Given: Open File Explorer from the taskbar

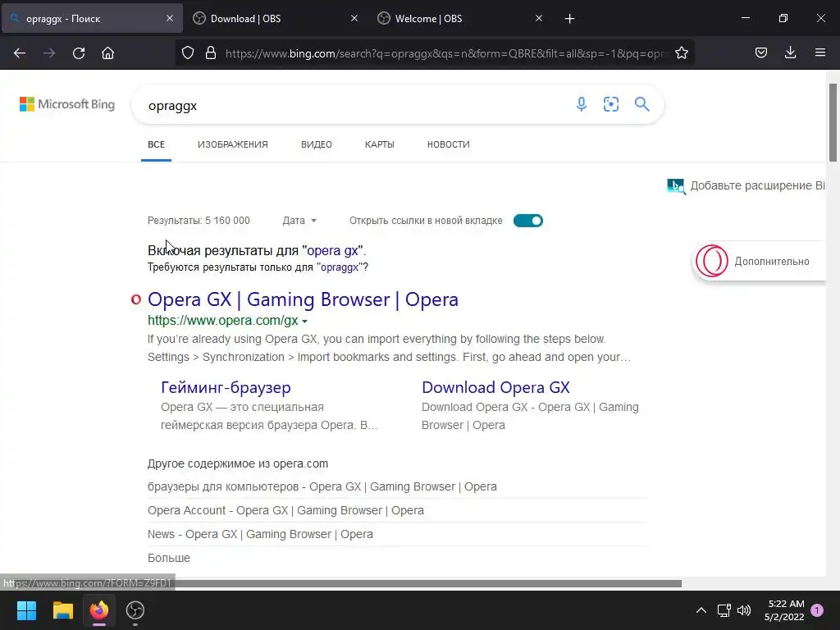Looking at the screenshot, I should coord(62,610).
